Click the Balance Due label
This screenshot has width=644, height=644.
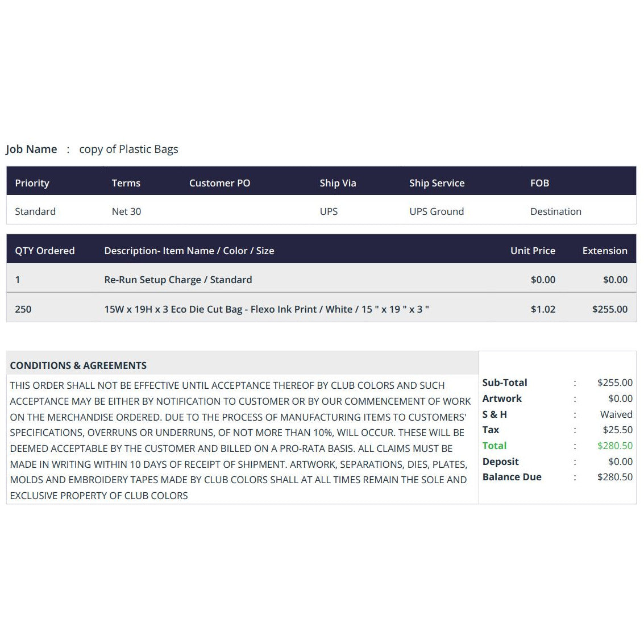(x=512, y=477)
